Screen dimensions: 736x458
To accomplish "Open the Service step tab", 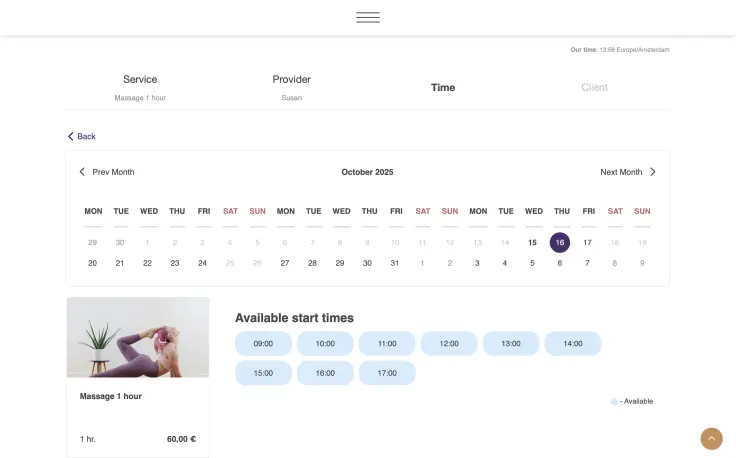I will (140, 80).
